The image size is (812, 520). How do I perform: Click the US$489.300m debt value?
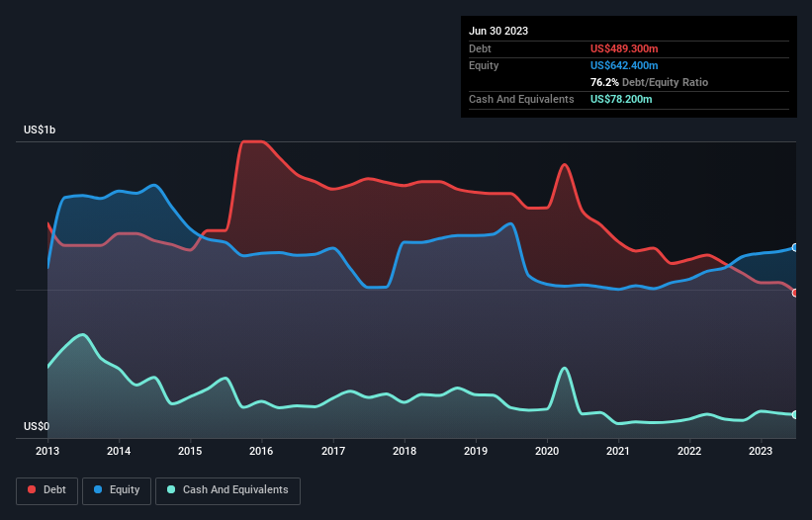pyautogui.click(x=624, y=48)
